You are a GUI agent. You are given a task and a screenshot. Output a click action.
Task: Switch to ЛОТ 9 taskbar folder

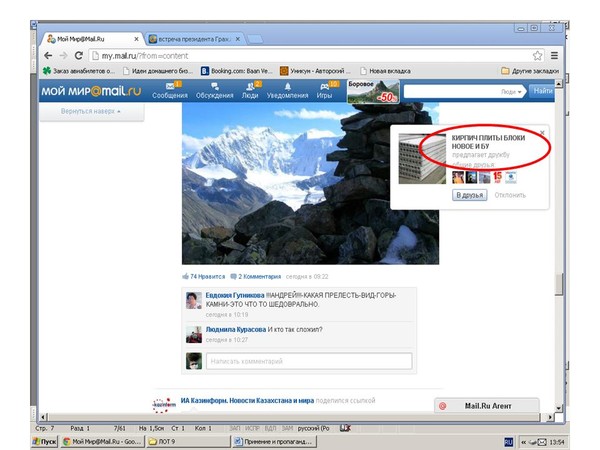pyautogui.click(x=188, y=442)
